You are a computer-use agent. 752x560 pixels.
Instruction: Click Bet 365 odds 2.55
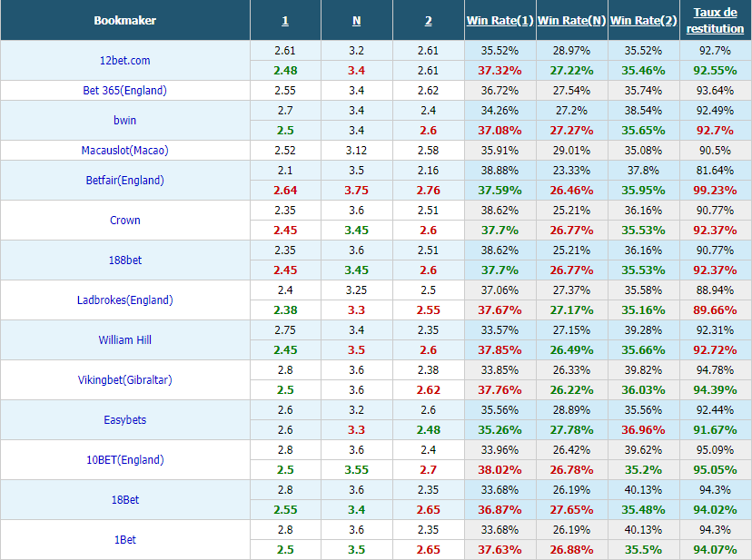click(285, 90)
